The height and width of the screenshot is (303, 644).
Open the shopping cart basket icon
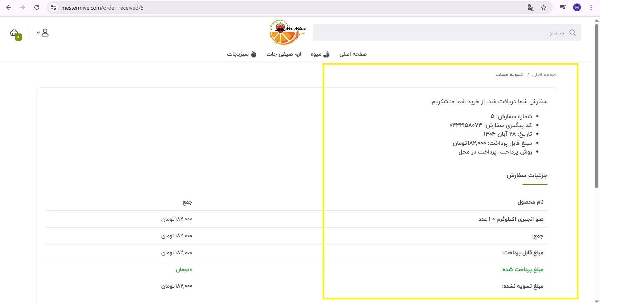click(x=14, y=33)
